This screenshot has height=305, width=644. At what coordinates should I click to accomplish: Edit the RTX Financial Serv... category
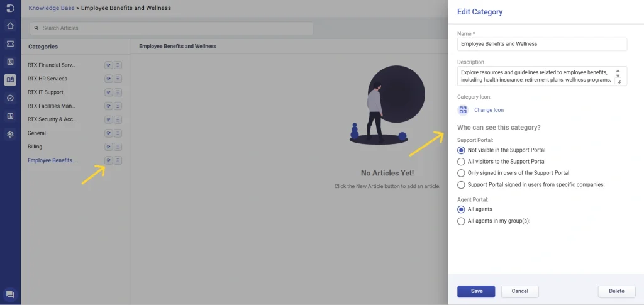tap(108, 65)
